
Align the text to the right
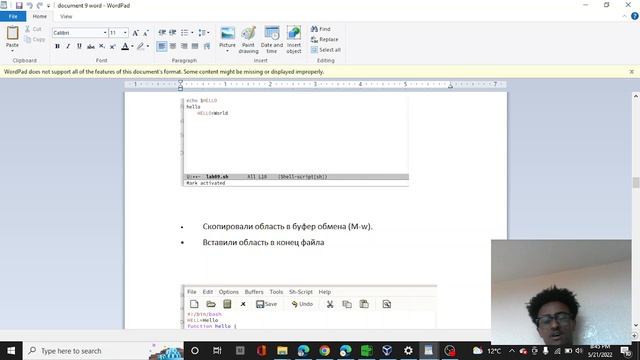184,46
